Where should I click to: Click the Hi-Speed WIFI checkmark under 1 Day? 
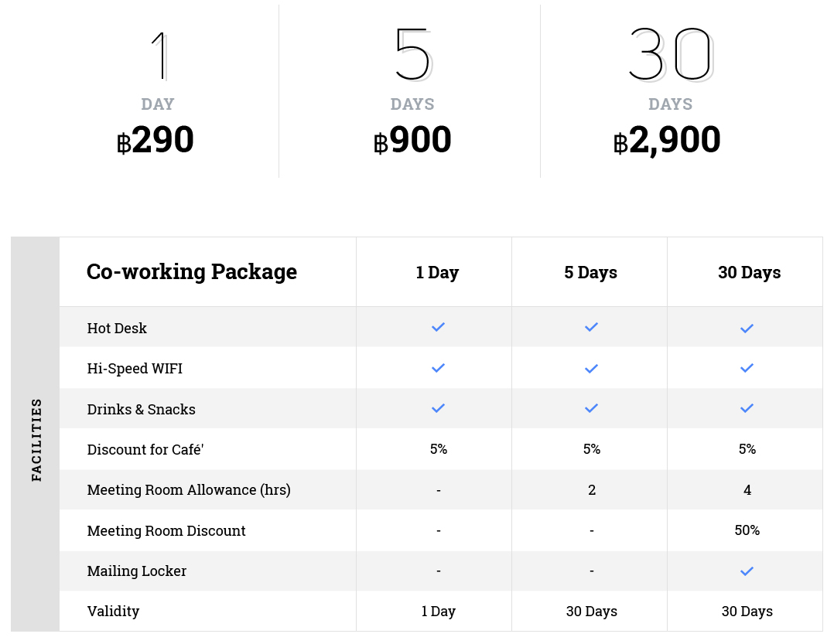click(x=438, y=369)
